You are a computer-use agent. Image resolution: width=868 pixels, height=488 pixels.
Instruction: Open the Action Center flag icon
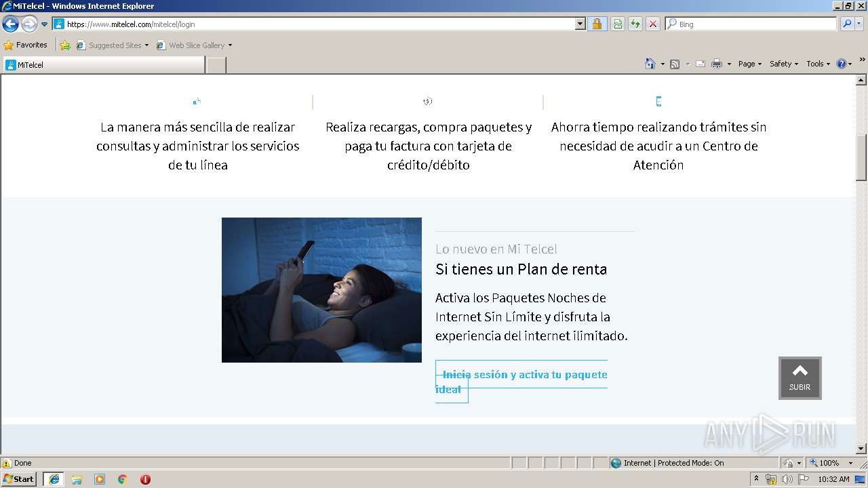coord(804,479)
